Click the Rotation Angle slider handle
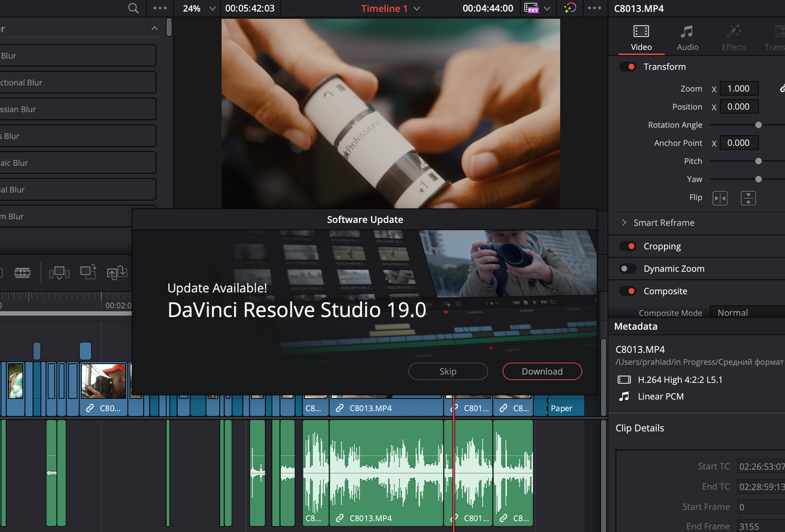 (x=758, y=125)
